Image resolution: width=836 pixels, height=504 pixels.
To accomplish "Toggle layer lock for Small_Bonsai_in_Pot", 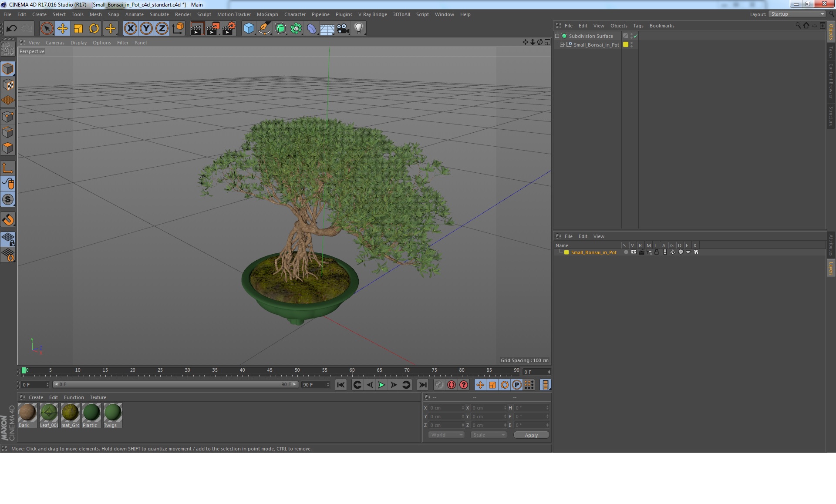I will 657,252.
